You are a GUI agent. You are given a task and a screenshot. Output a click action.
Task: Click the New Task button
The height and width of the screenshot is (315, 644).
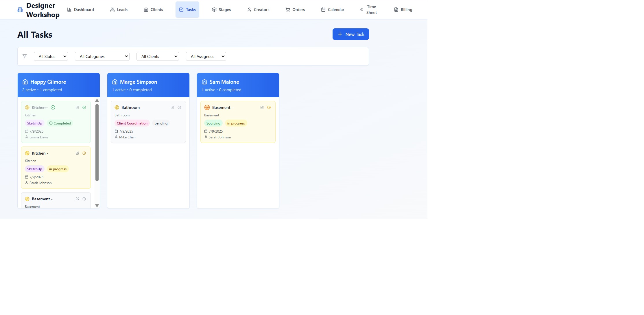tap(350, 34)
